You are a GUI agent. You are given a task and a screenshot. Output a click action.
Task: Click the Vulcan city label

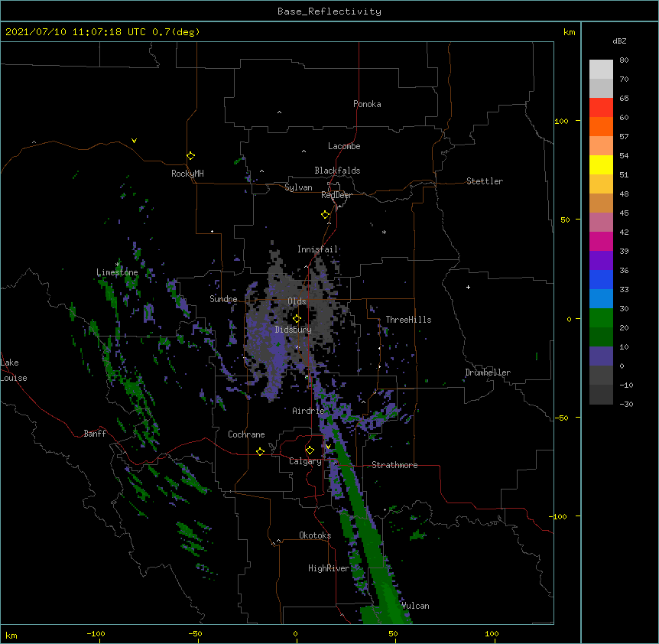tap(415, 606)
